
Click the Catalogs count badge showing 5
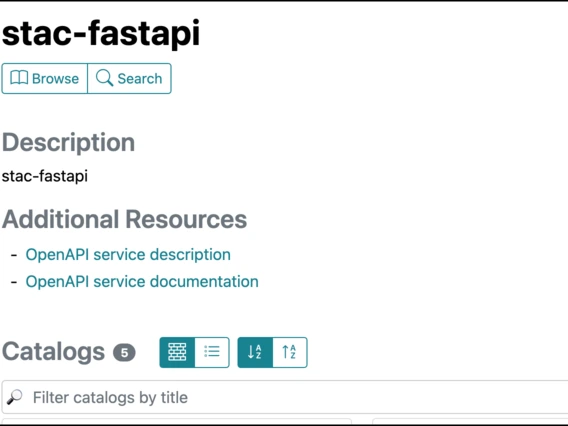[124, 352]
